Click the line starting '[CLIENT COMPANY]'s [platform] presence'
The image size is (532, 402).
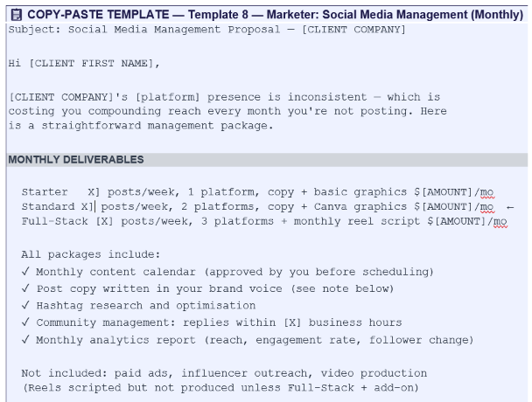click(x=224, y=97)
